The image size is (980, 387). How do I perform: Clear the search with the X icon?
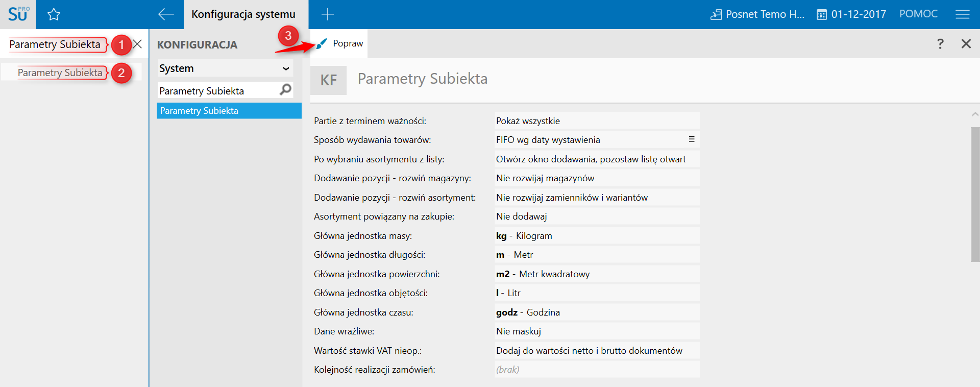(x=137, y=44)
